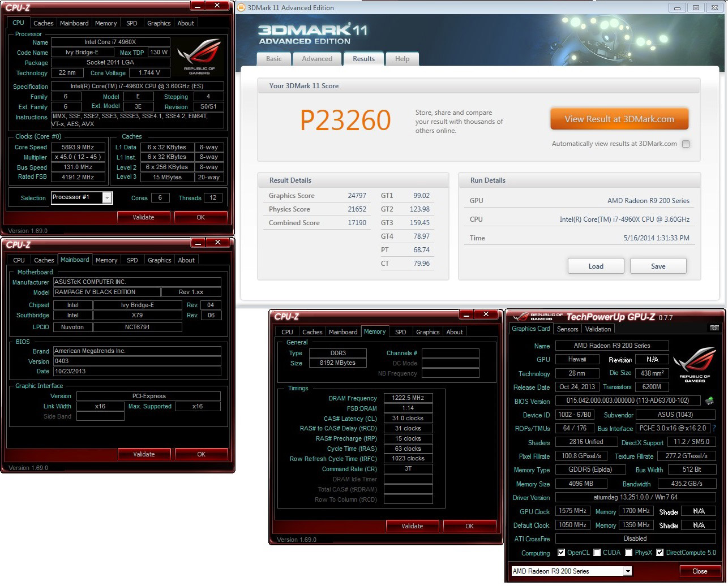Enable automatically view results at 3DMark.com

(x=686, y=144)
